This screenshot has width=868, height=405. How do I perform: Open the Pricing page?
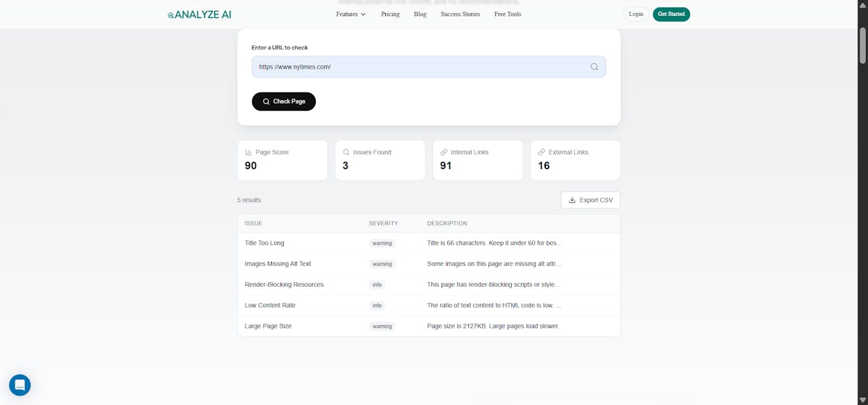pos(390,14)
